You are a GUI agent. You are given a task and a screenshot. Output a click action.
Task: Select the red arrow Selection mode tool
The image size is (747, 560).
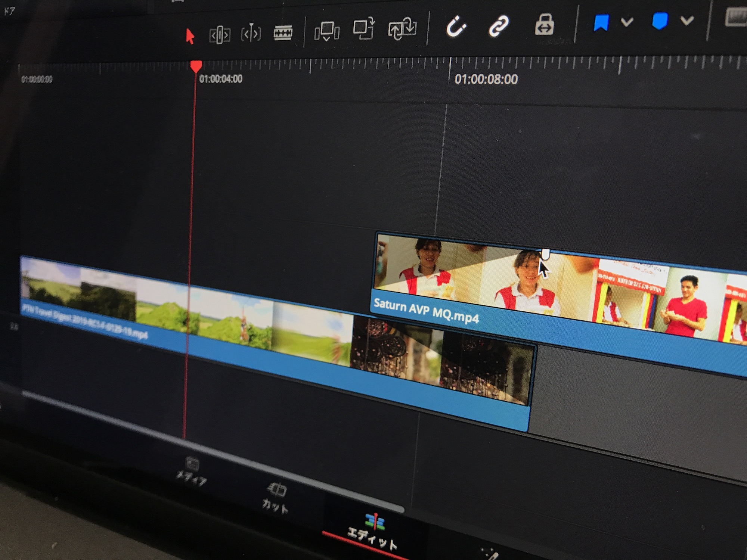[190, 36]
